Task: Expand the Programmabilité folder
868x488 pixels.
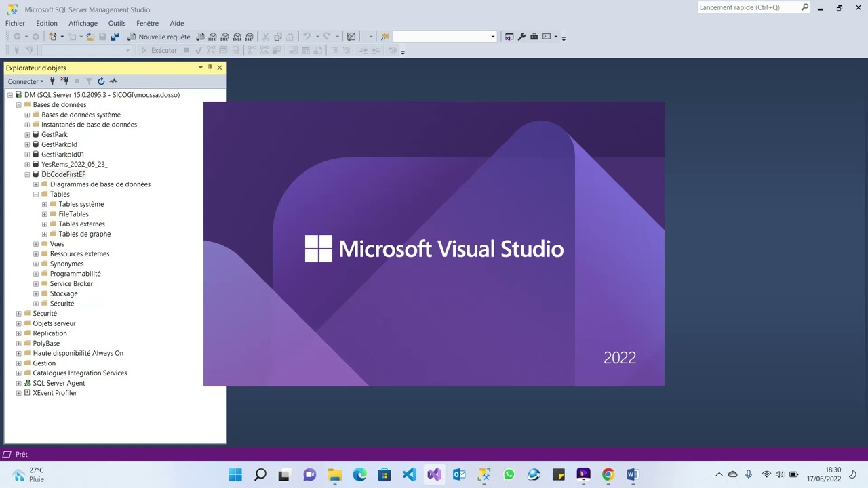Action: click(36, 274)
